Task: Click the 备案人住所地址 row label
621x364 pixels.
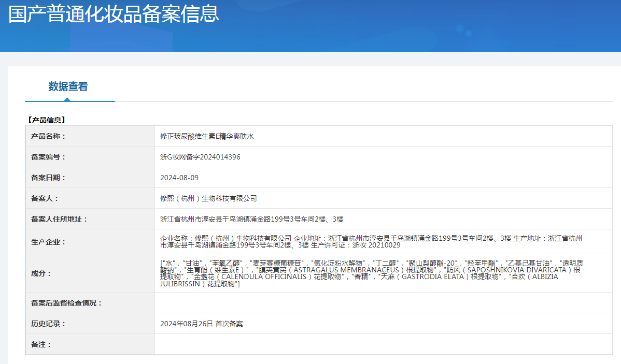Action: click(x=59, y=219)
